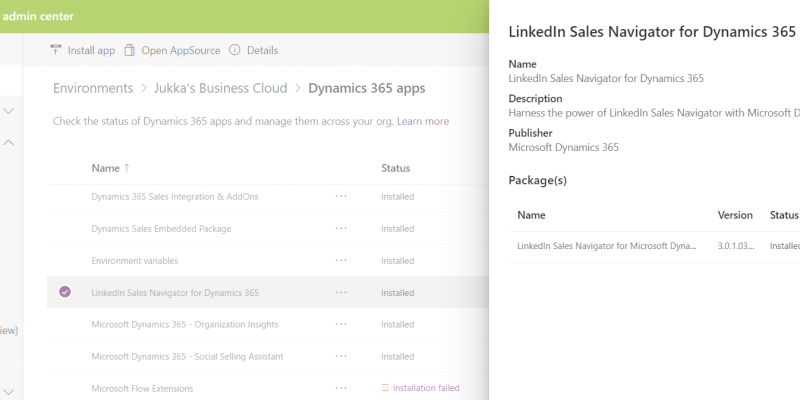
Task: Open the Learn more link
Action: 423,121
